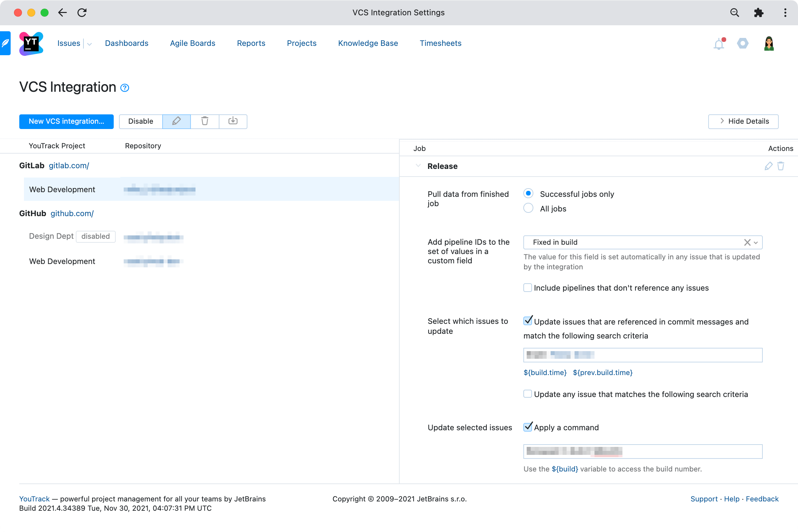The height and width of the screenshot is (532, 798).
Task: Expand the Issues menu dropdown arrow
Action: coord(89,44)
